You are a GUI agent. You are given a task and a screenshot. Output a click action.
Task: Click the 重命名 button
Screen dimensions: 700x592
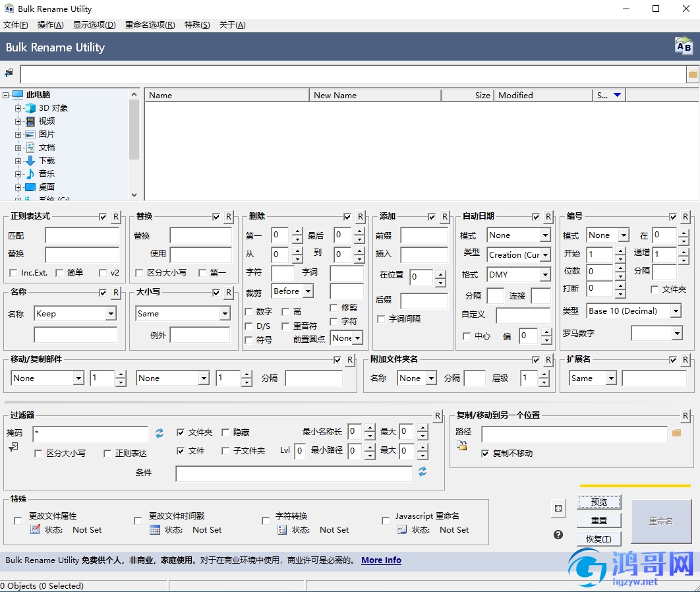[660, 521]
